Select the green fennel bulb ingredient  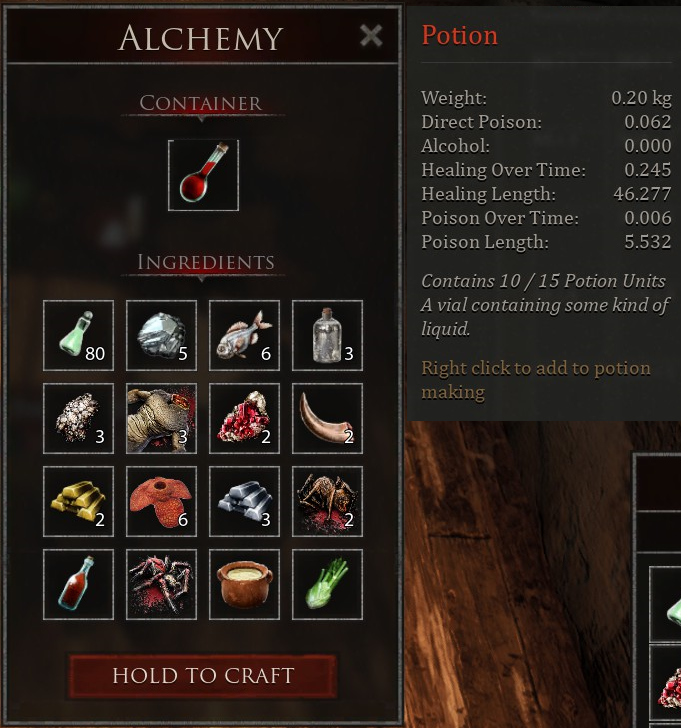coord(327,585)
